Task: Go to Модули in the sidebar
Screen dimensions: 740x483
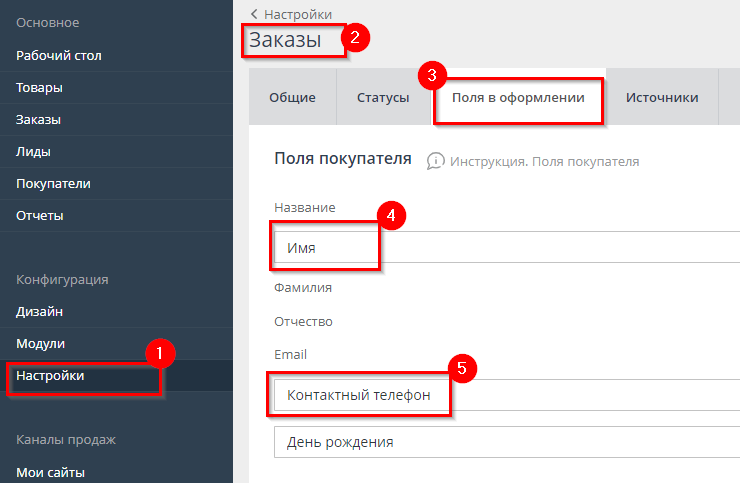Action: [x=41, y=344]
